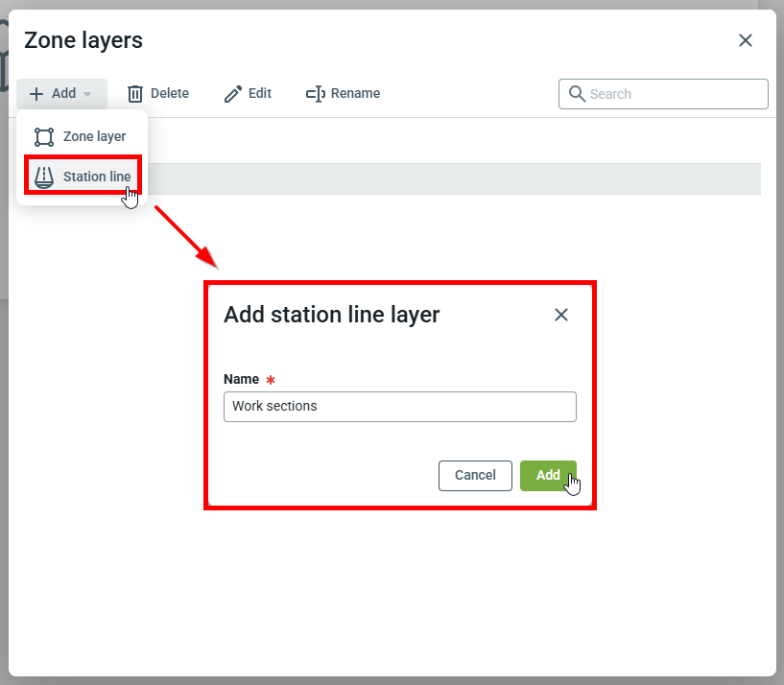This screenshot has width=784, height=685.
Task: Expand the Add dropdown arrow
Action: 87,94
